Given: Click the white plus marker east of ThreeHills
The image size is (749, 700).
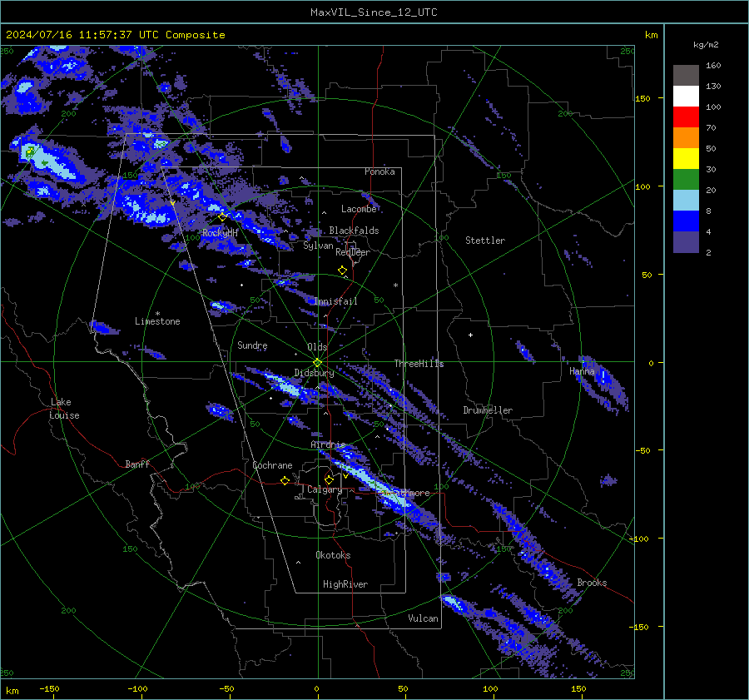Looking at the screenshot, I should [x=470, y=335].
